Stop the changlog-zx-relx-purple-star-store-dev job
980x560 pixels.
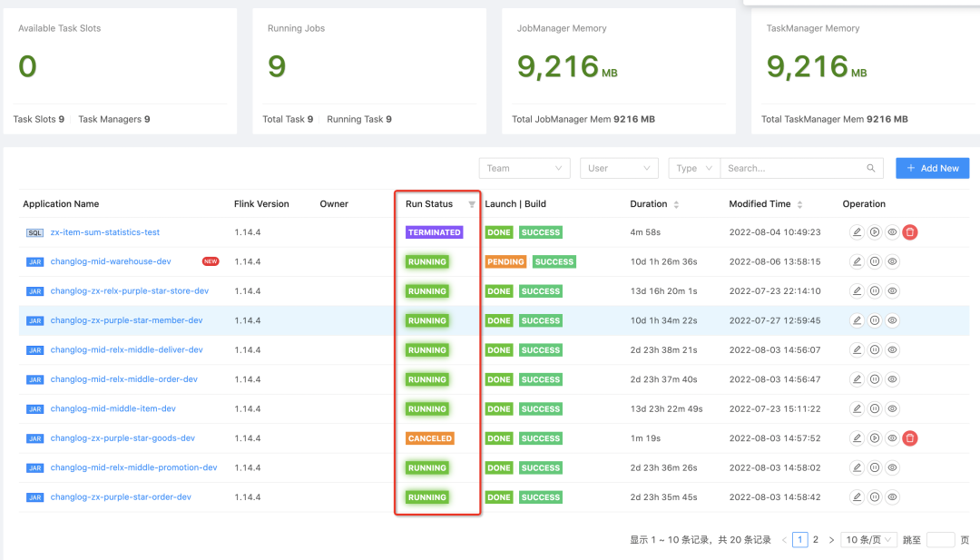tap(875, 291)
